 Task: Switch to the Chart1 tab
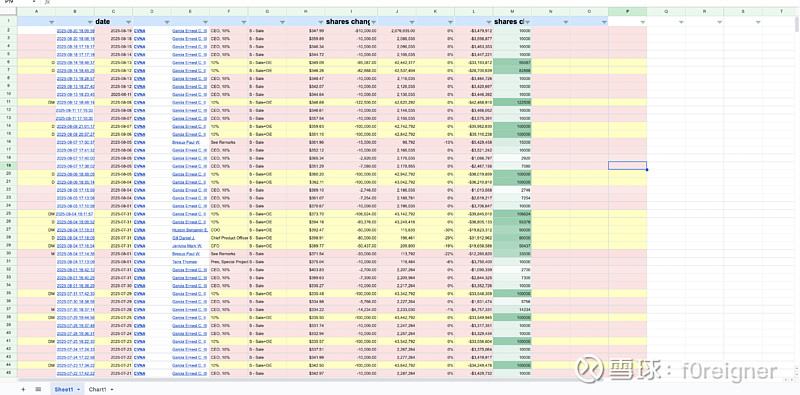point(97,389)
